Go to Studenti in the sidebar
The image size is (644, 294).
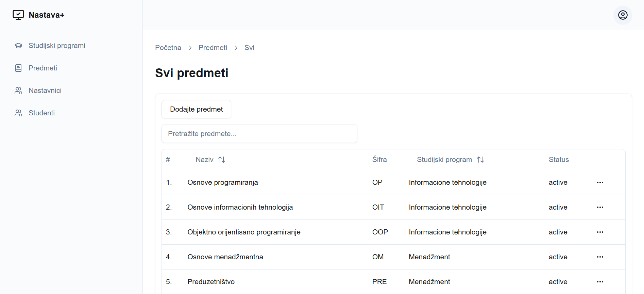coord(41,113)
